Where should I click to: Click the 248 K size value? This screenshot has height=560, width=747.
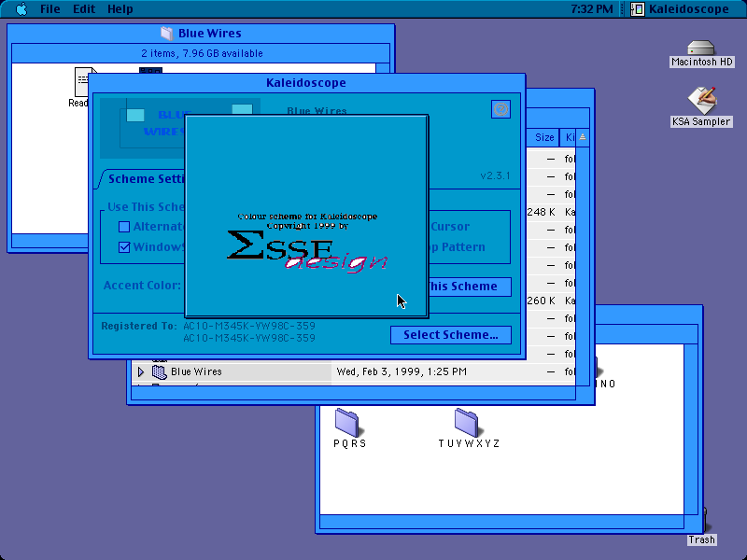pos(542,213)
